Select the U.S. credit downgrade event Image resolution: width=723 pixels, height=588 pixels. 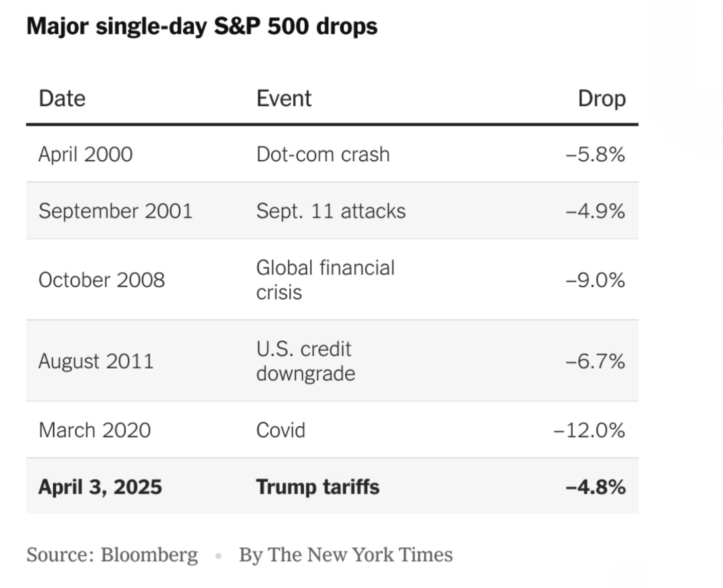point(305,361)
